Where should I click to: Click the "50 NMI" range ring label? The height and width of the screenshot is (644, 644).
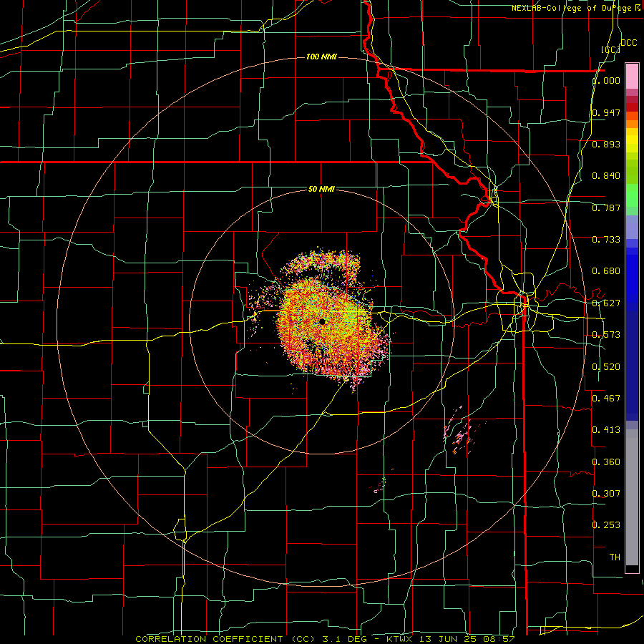321,190
